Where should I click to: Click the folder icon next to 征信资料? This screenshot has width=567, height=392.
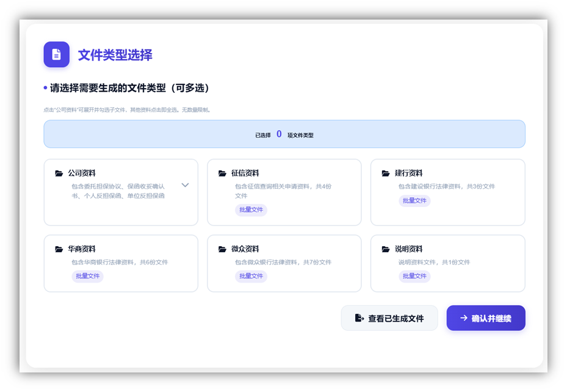(x=223, y=173)
